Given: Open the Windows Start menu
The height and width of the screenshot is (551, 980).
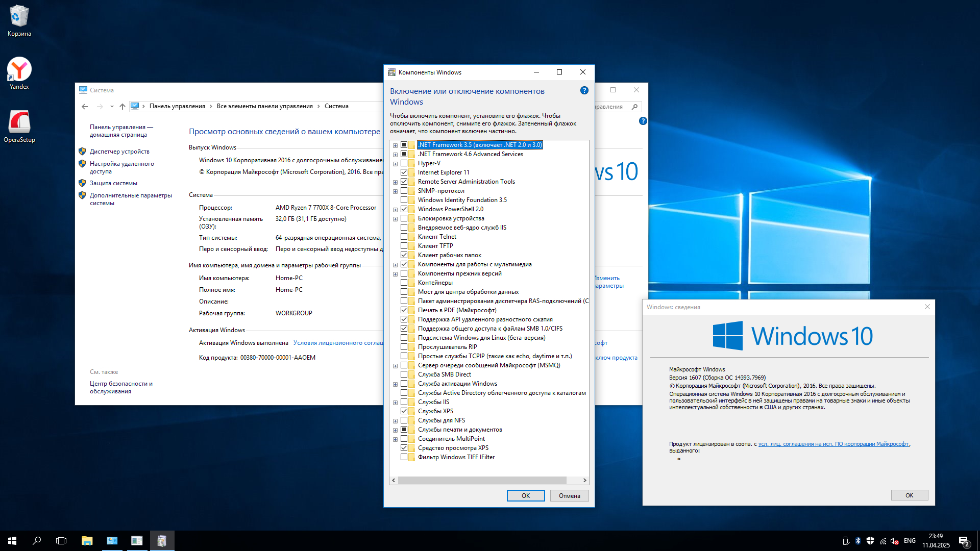Looking at the screenshot, I should tap(12, 541).
